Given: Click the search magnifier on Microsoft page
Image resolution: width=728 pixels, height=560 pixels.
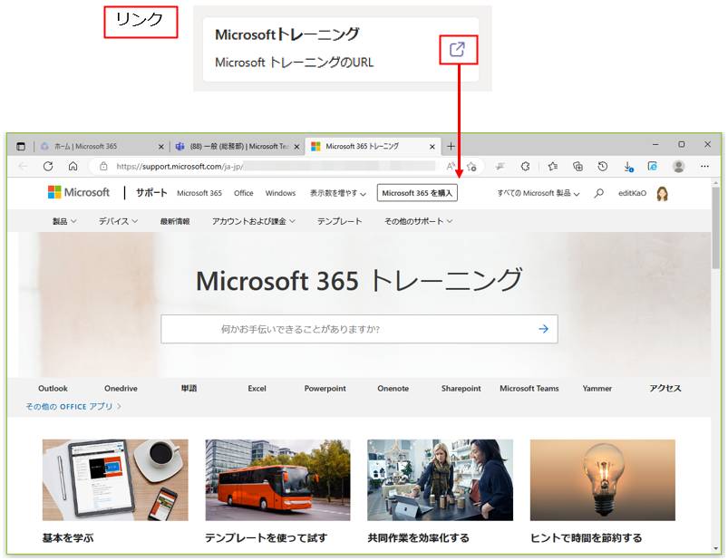Looking at the screenshot, I should point(599,193).
